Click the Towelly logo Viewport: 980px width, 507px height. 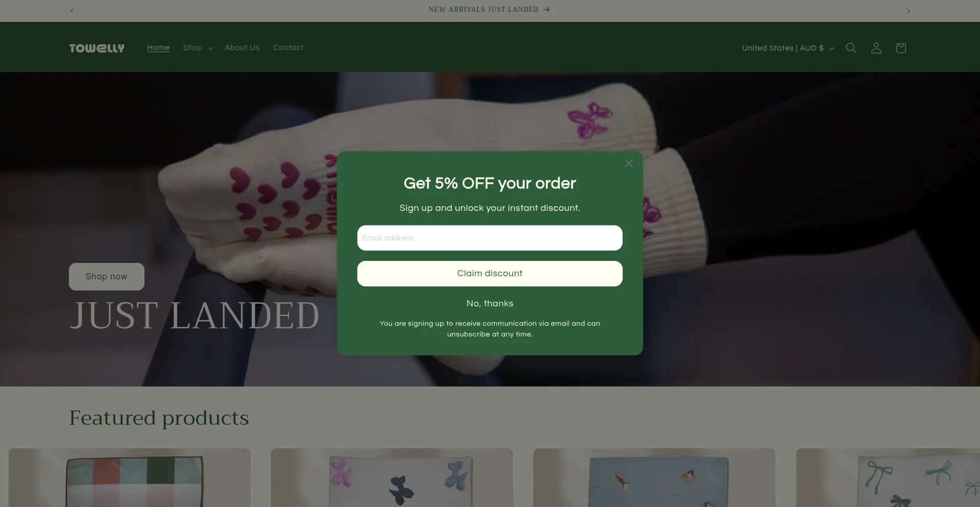97,48
